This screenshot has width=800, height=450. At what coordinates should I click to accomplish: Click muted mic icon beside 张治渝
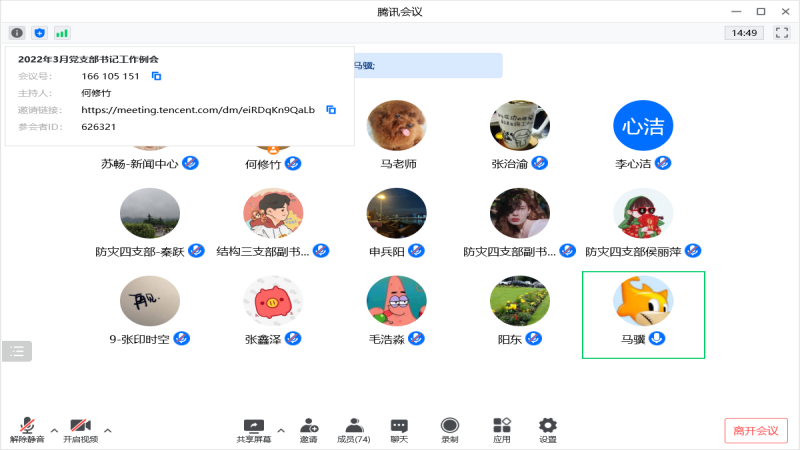(x=540, y=163)
